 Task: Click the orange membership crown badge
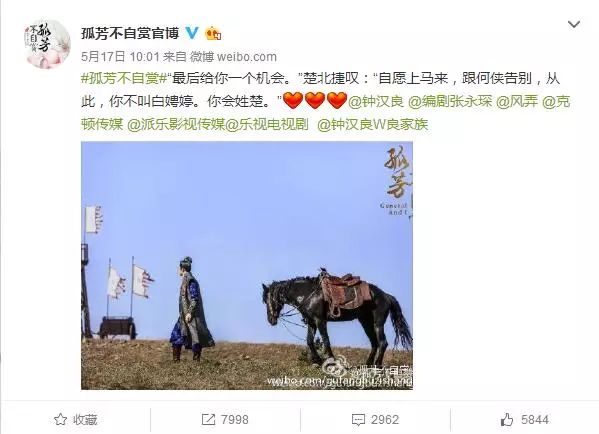[214, 34]
